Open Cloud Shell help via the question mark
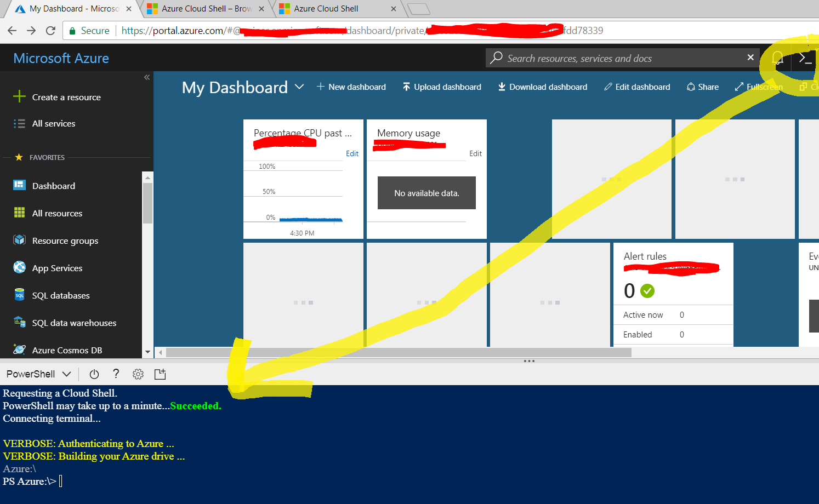819x504 pixels. (116, 374)
